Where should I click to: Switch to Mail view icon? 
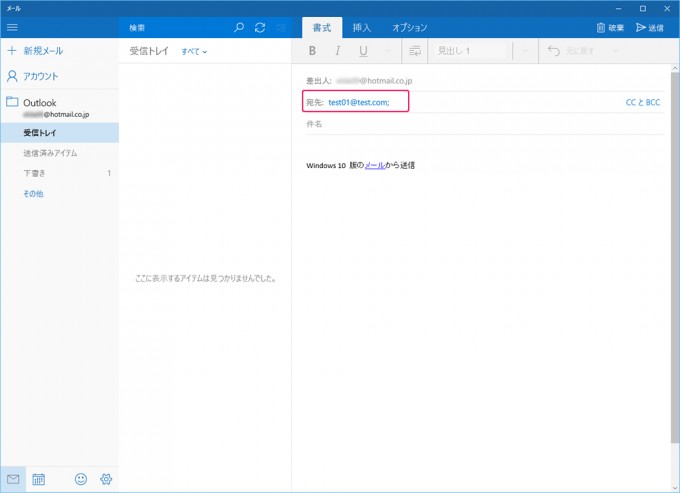13,479
